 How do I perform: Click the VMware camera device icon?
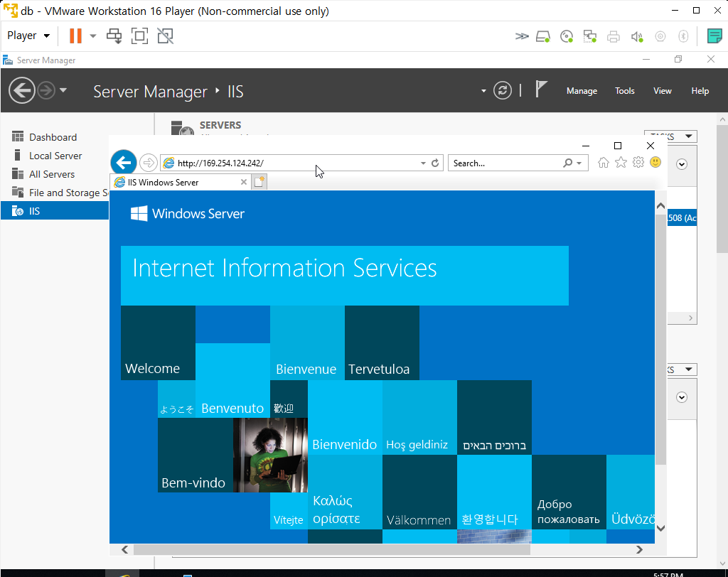(660, 36)
